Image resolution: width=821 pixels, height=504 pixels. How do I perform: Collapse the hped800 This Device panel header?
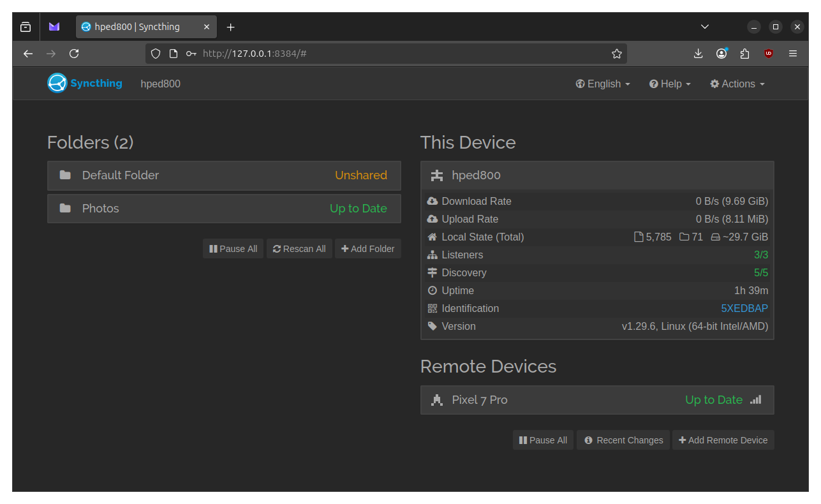point(597,175)
